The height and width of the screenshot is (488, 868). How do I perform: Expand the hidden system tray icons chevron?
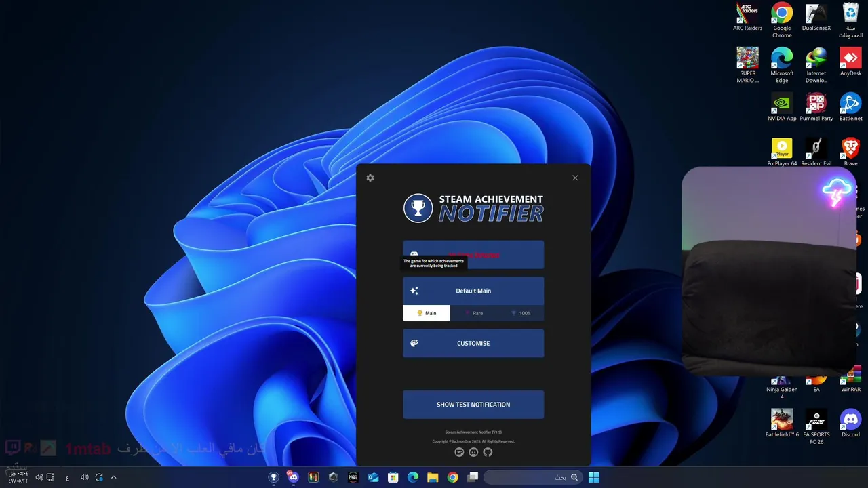point(113,477)
